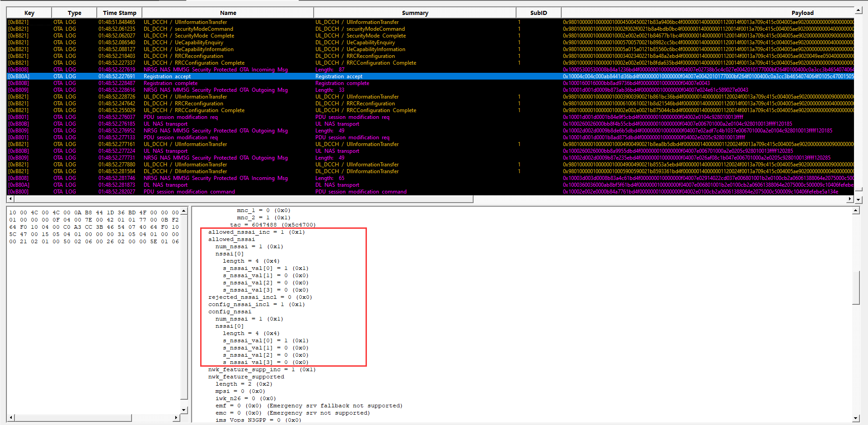
Task: Click the hex dump row starting '5C 47 00 15'
Action: 94,234
